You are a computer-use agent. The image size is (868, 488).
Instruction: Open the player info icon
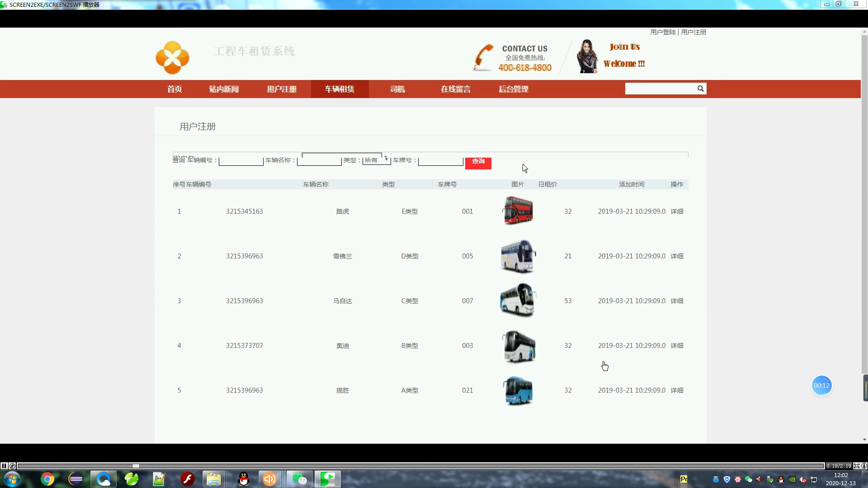click(864, 466)
